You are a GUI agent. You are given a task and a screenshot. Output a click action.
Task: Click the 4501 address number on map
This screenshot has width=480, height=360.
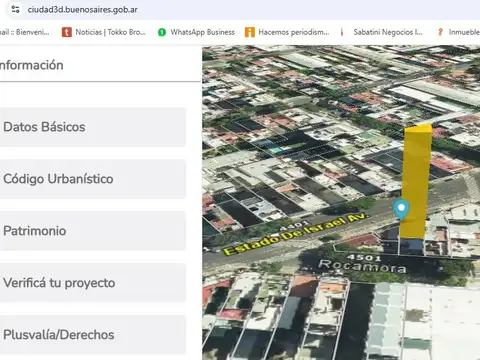(364, 257)
